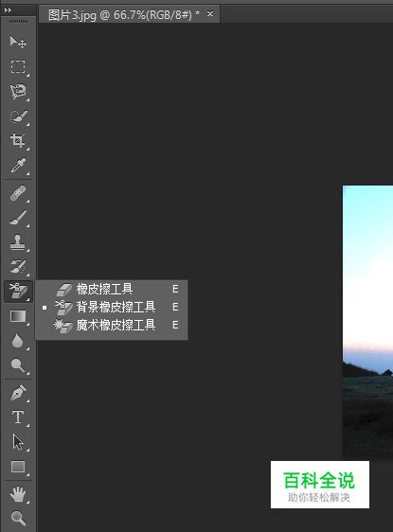Image resolution: width=393 pixels, height=532 pixels.
Task: Select the Blur tool
Action: 18,340
